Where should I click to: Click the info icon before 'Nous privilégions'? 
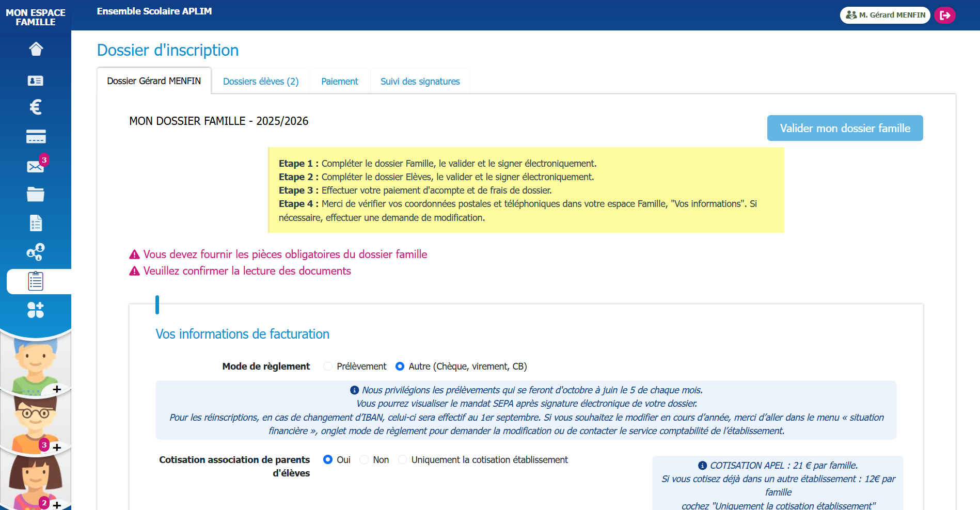tap(354, 390)
